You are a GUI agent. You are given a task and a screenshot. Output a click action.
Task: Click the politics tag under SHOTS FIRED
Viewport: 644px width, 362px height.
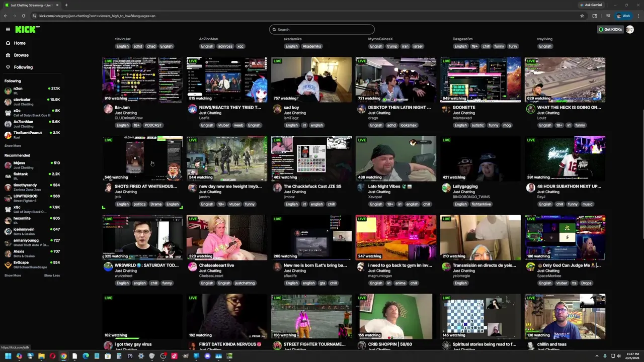pos(139,204)
